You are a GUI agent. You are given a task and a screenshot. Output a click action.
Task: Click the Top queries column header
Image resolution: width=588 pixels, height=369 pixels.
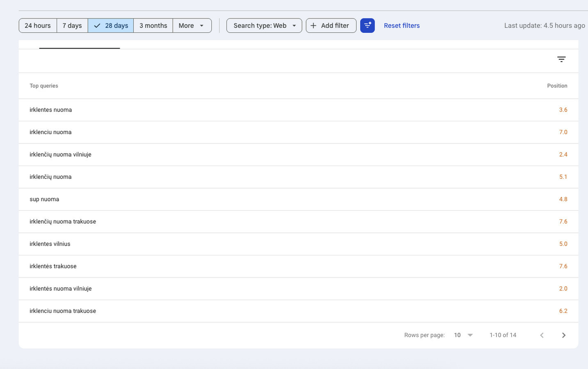(44, 86)
